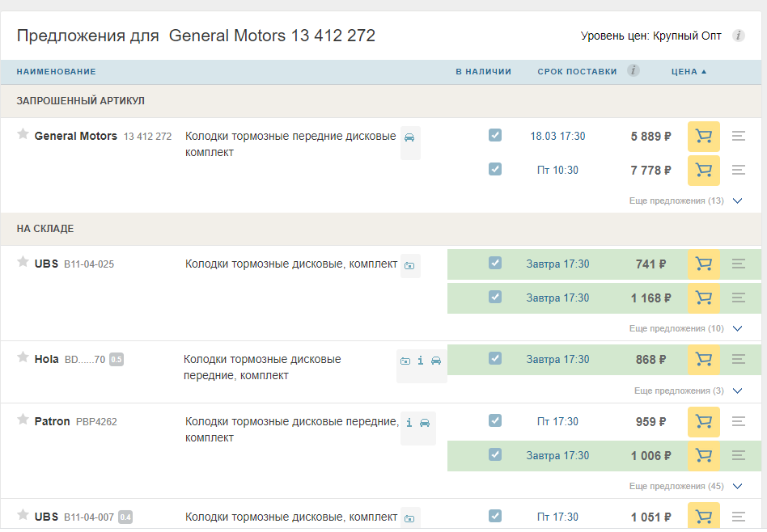This screenshot has width=767, height=532.
Task: Toggle in-stock checkbox for 1 168 ₽ offer
Action: click(495, 297)
